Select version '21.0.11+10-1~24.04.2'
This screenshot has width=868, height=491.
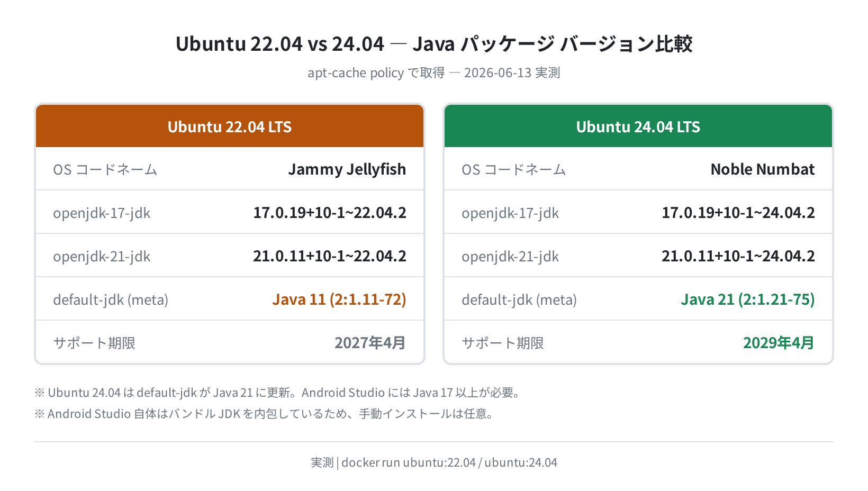click(x=738, y=256)
